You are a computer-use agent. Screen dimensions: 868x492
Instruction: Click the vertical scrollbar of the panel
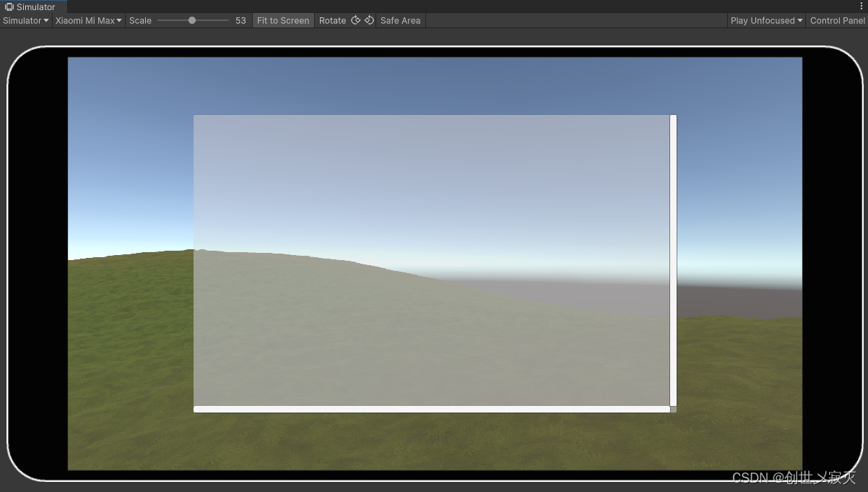pos(673,260)
